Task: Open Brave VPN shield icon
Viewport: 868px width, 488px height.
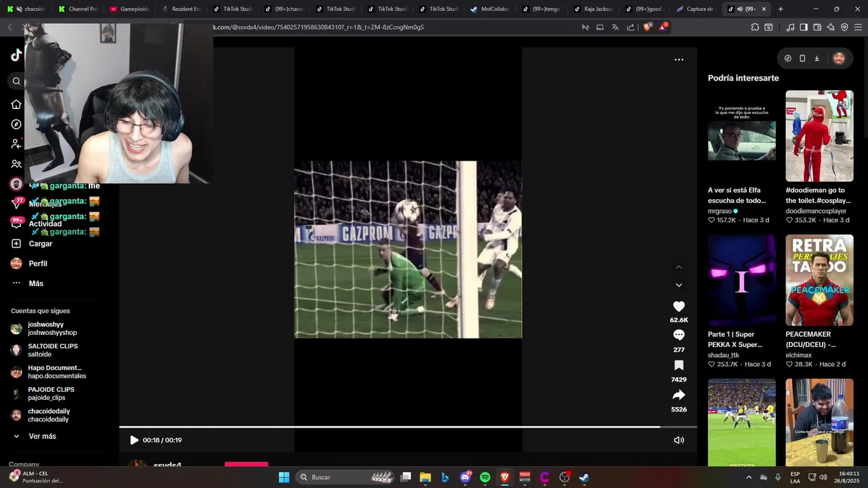Action: 844,27
